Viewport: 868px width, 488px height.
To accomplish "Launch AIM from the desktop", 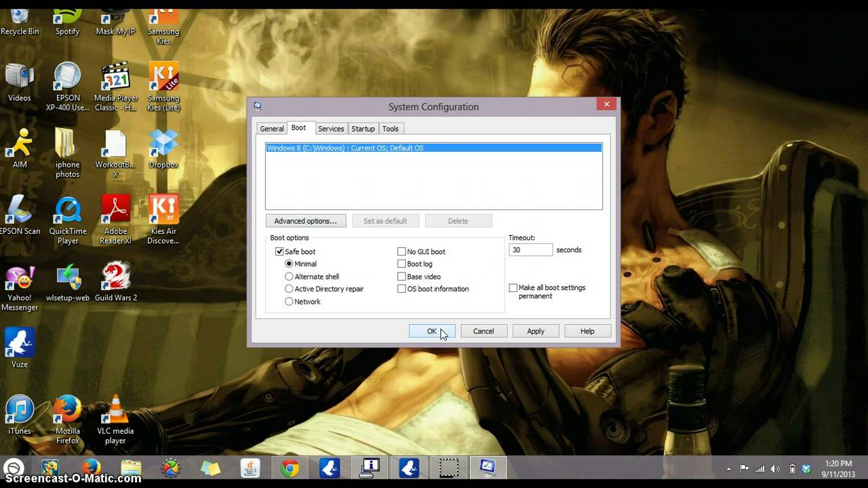I will 20,149.
